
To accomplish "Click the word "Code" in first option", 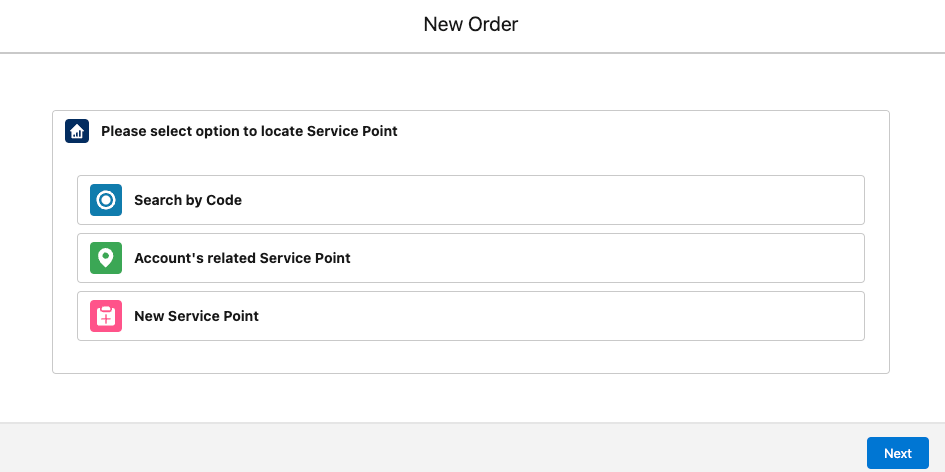I will [224, 200].
